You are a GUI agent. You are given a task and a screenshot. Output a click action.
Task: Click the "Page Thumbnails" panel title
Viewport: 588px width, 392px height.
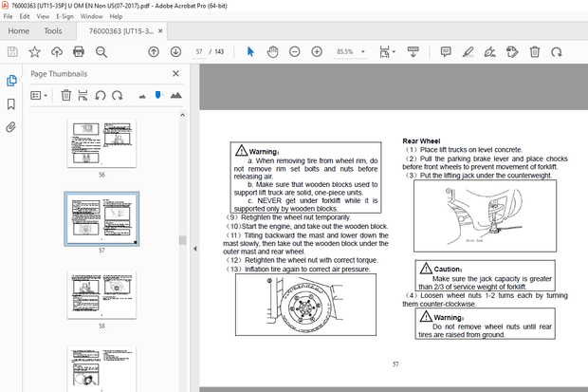point(59,74)
